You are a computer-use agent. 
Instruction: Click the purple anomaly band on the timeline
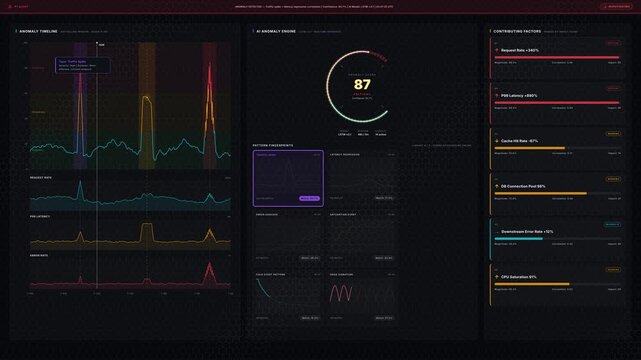(80, 105)
